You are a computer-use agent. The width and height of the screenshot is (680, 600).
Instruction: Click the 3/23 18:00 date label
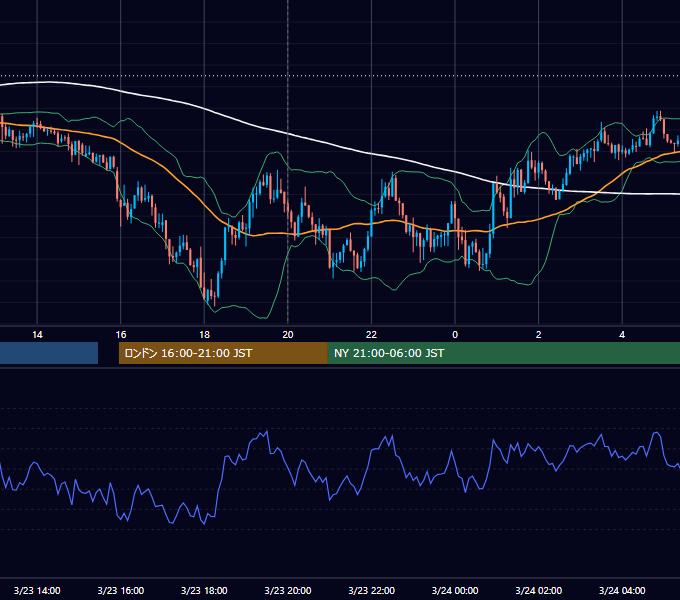[x=204, y=590]
